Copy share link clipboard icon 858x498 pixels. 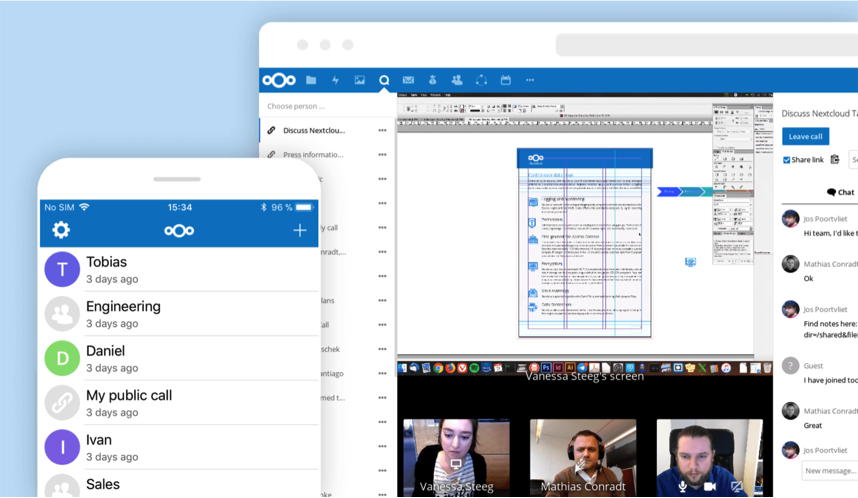[x=835, y=159]
